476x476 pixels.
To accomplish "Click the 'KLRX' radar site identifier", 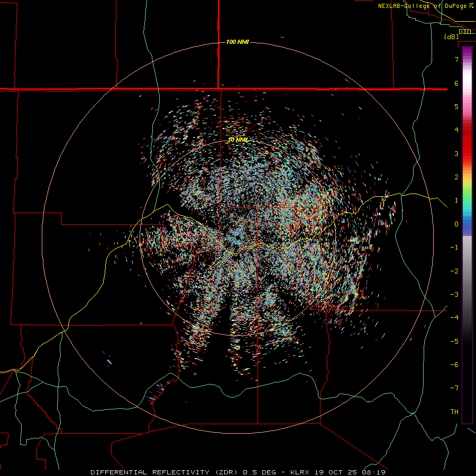I will (x=300, y=472).
